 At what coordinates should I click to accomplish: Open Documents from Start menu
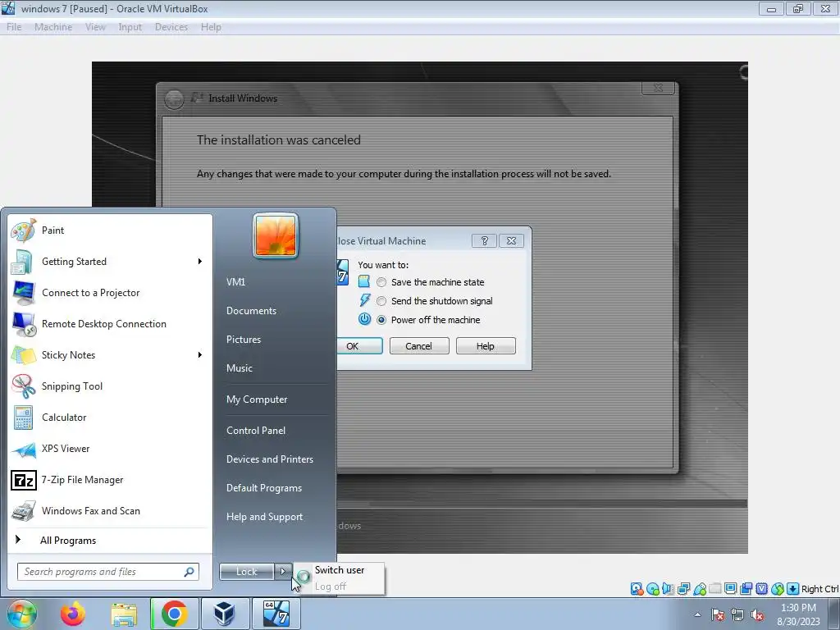251,311
